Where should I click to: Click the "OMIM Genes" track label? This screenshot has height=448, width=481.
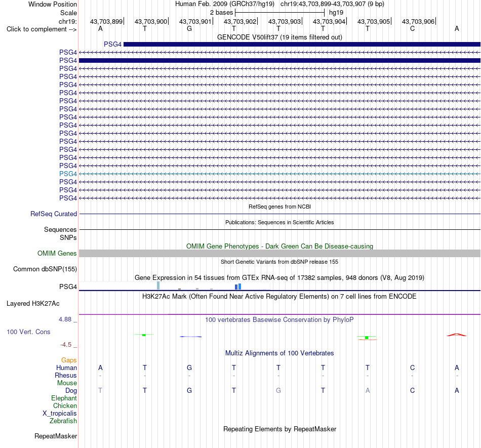57,253
